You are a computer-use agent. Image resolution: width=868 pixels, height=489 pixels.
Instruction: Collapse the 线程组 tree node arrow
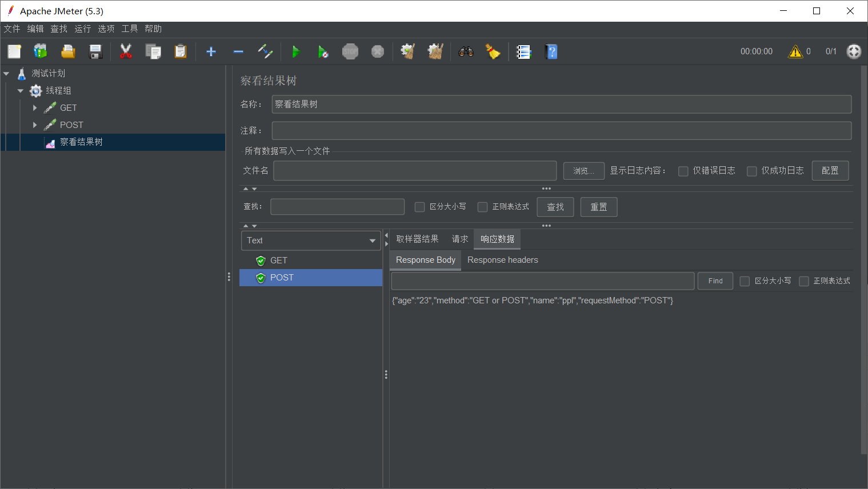[21, 91]
